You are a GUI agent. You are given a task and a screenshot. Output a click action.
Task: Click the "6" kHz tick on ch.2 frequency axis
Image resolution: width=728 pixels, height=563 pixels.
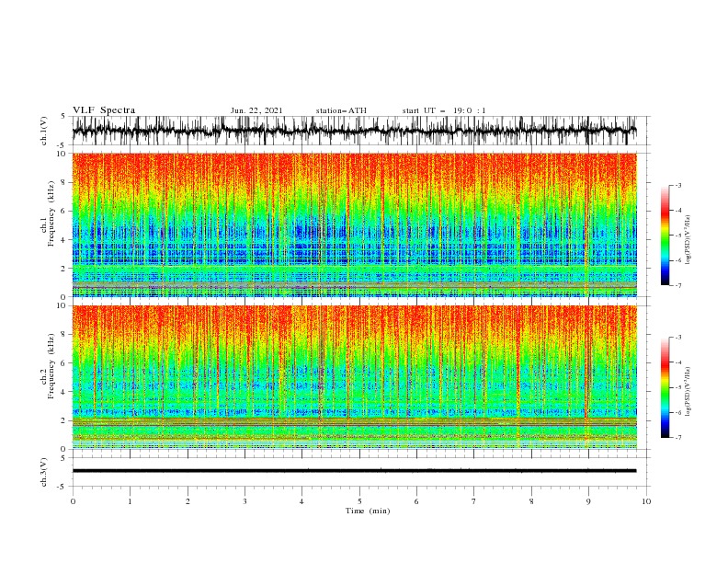coord(63,363)
